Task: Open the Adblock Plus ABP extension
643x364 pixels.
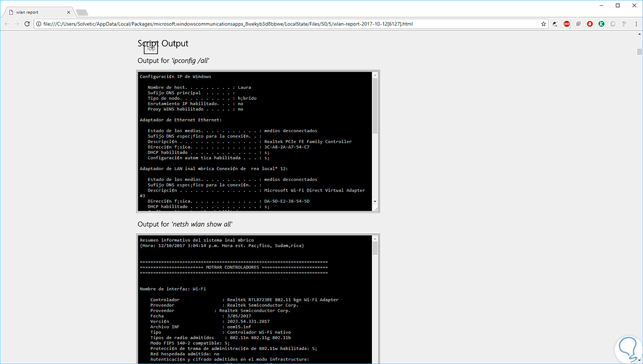Action: 567,24
